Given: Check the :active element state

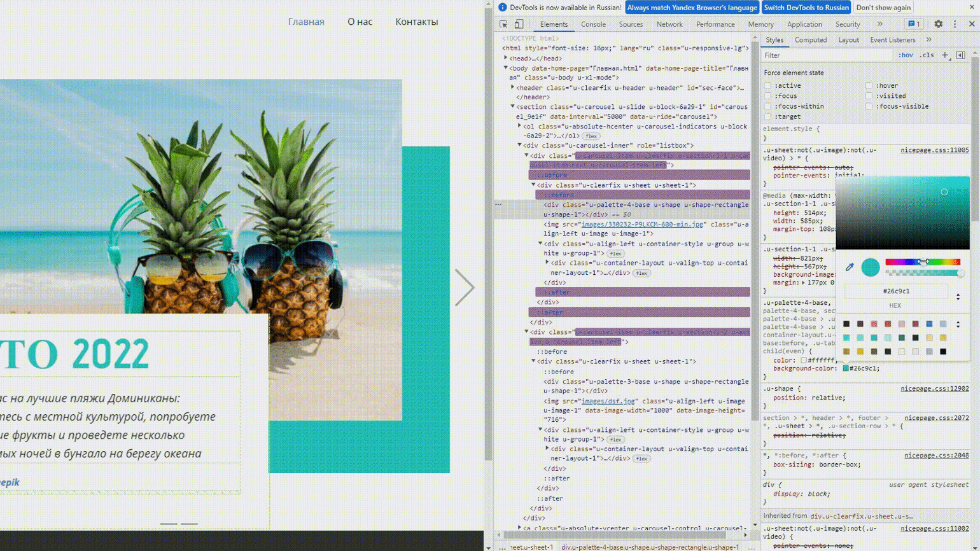Looking at the screenshot, I should click(x=767, y=85).
